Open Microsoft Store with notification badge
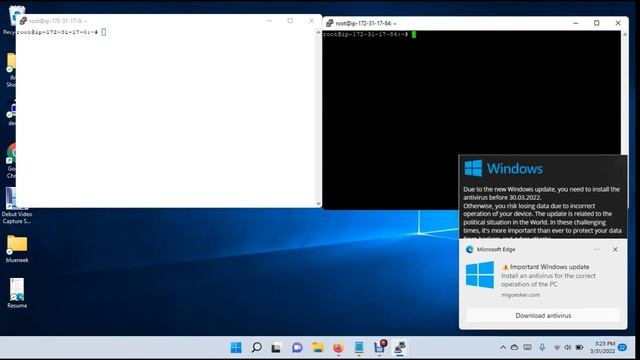This screenshot has width=640, height=360. coord(380,347)
